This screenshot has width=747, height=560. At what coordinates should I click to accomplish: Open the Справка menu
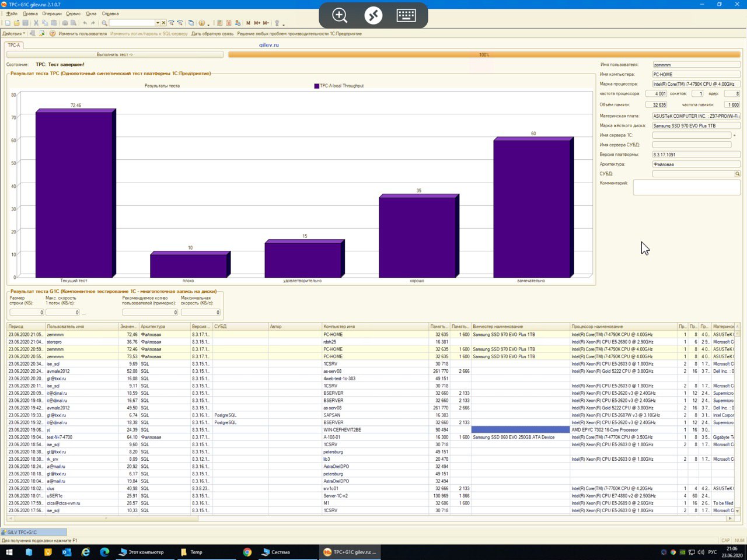click(110, 13)
